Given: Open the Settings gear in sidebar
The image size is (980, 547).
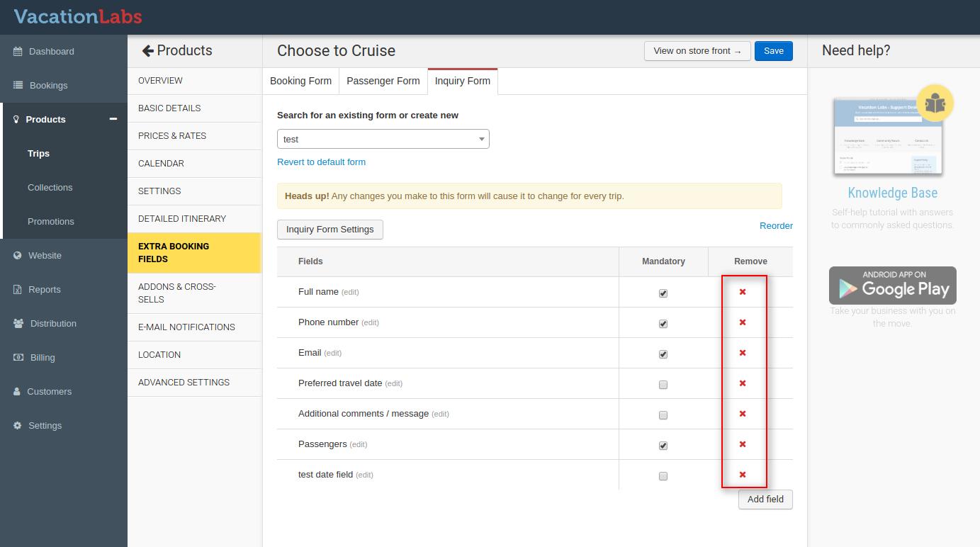Looking at the screenshot, I should pos(18,425).
